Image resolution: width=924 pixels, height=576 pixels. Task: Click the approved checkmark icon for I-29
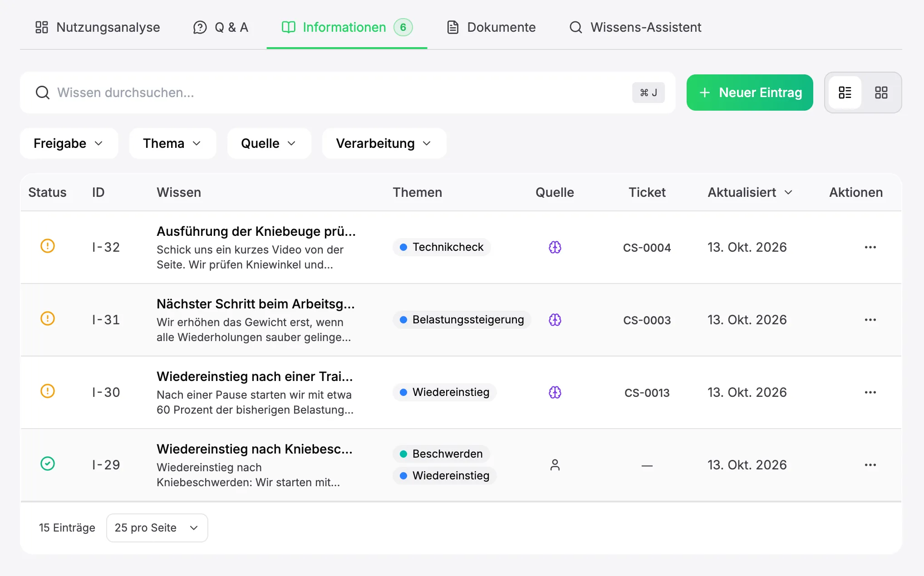click(x=48, y=464)
